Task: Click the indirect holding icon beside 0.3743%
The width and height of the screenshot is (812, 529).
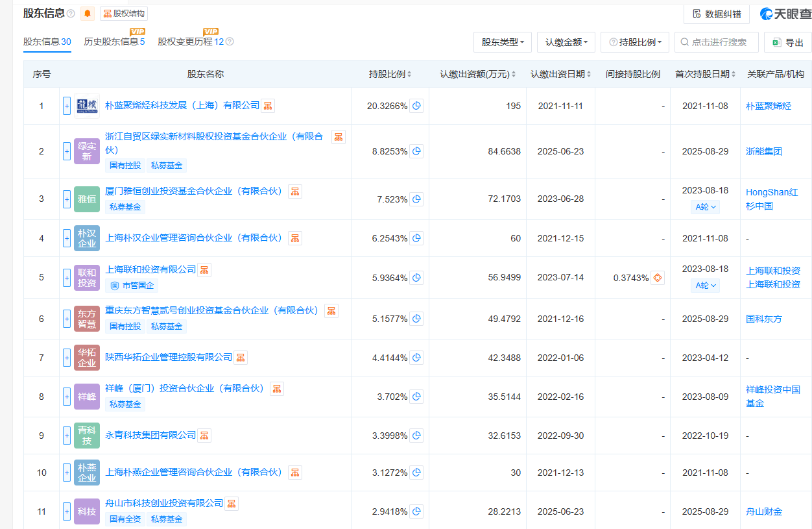Action: click(658, 278)
